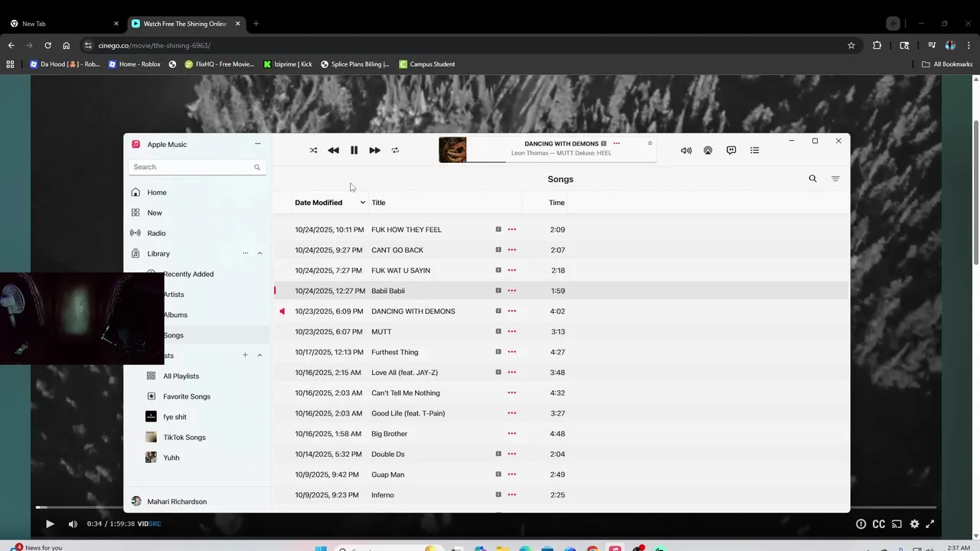Screen dimensions: 980x551
Task: Open All Bookmarks folder
Action: pyautogui.click(x=947, y=64)
